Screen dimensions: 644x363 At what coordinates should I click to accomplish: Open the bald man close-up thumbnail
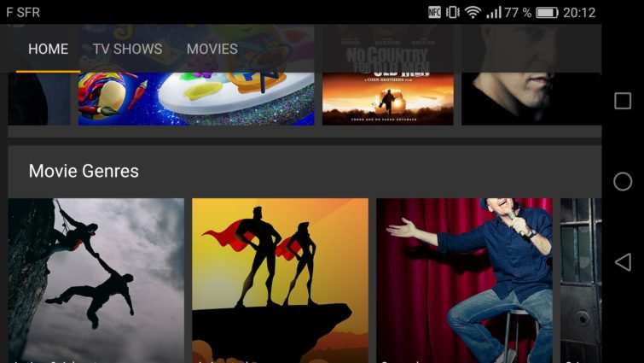pyautogui.click(x=531, y=75)
